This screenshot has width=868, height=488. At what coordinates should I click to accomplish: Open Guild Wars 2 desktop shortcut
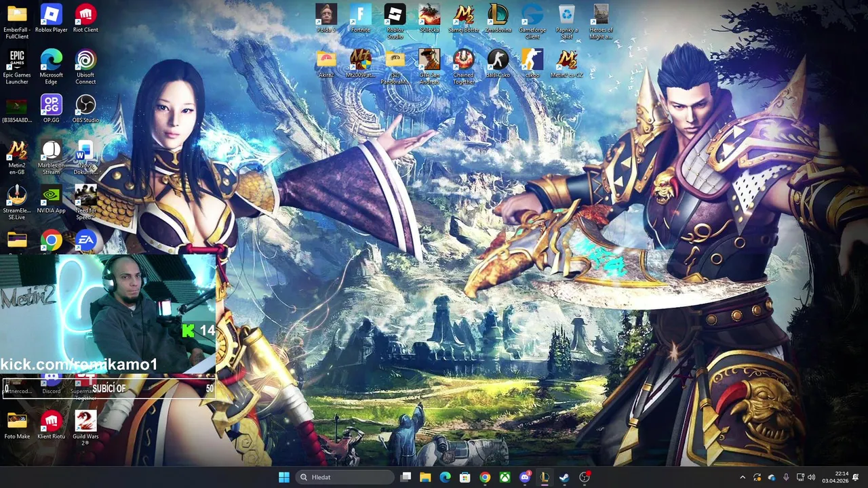click(x=85, y=428)
